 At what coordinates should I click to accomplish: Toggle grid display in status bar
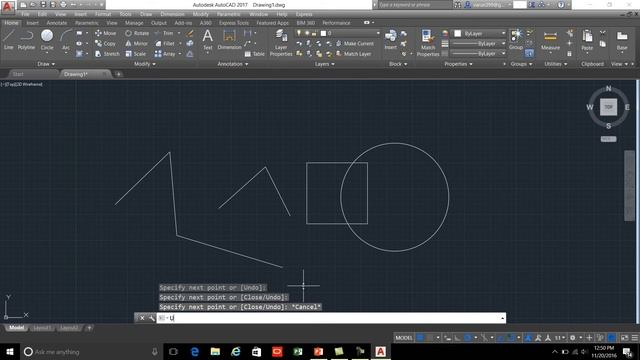pos(420,338)
